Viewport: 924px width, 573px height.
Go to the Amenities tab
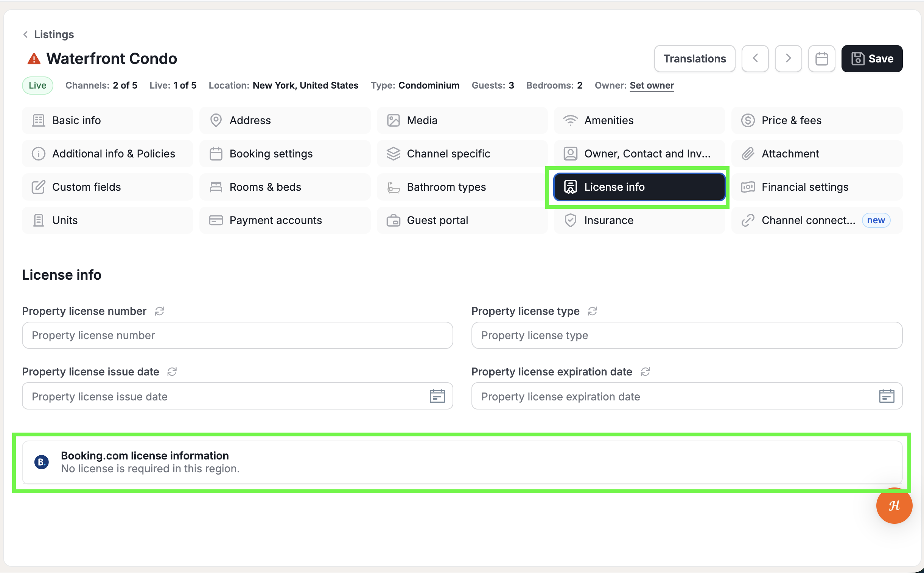click(x=639, y=120)
